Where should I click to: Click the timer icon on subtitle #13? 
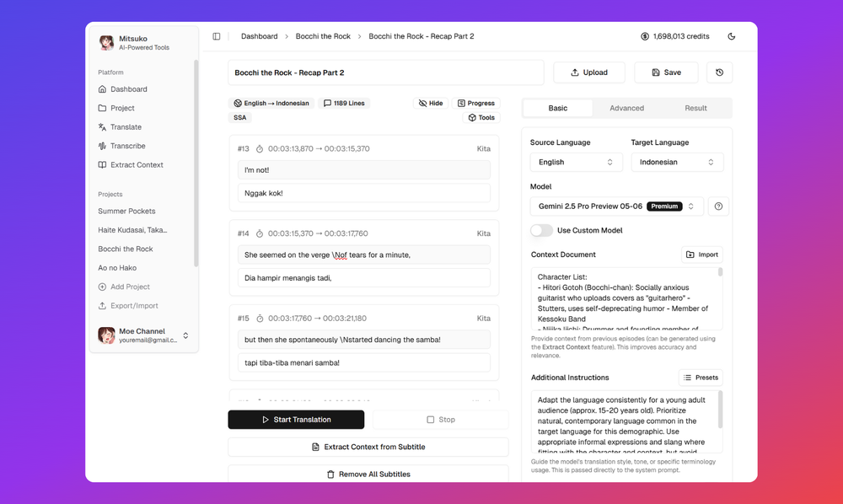pyautogui.click(x=260, y=149)
